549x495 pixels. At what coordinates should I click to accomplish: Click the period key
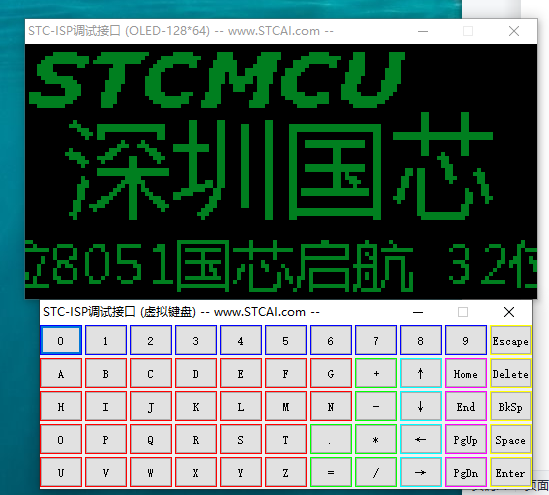(331, 439)
